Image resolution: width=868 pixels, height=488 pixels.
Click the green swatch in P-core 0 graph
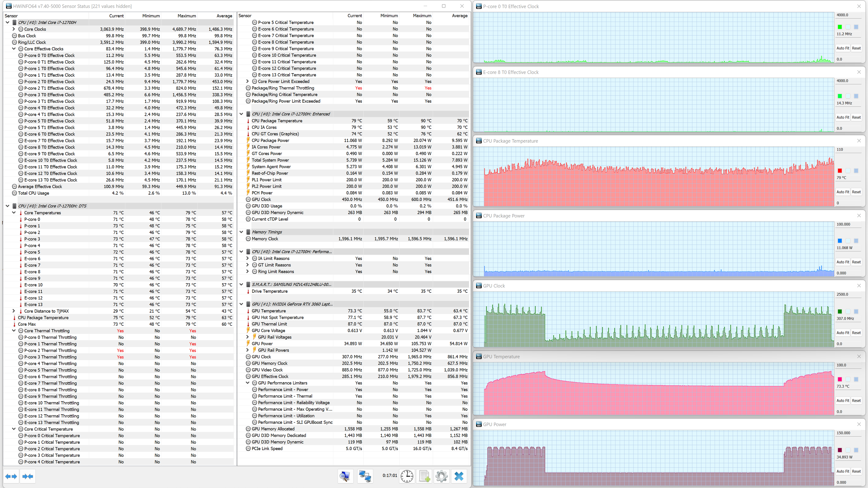(x=840, y=27)
